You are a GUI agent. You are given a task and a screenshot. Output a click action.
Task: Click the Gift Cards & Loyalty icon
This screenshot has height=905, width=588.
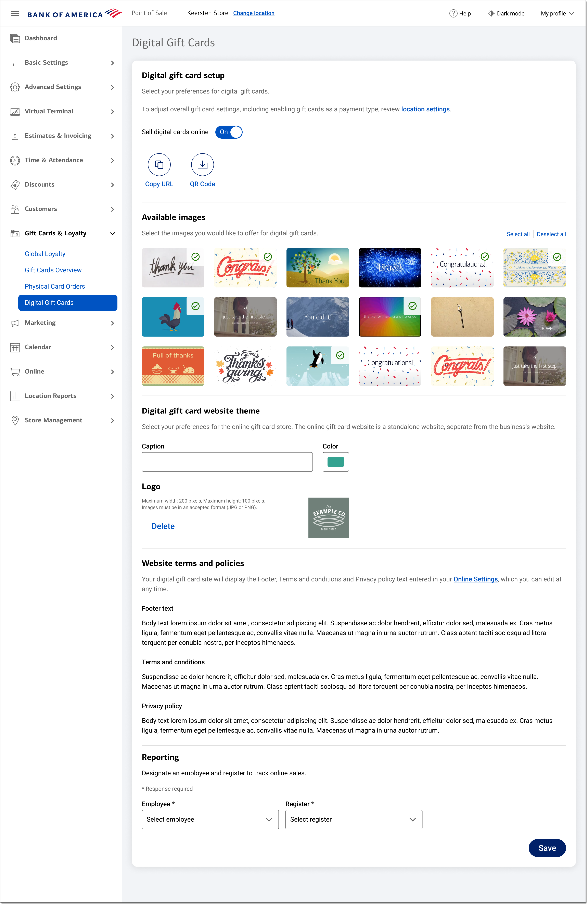point(15,233)
